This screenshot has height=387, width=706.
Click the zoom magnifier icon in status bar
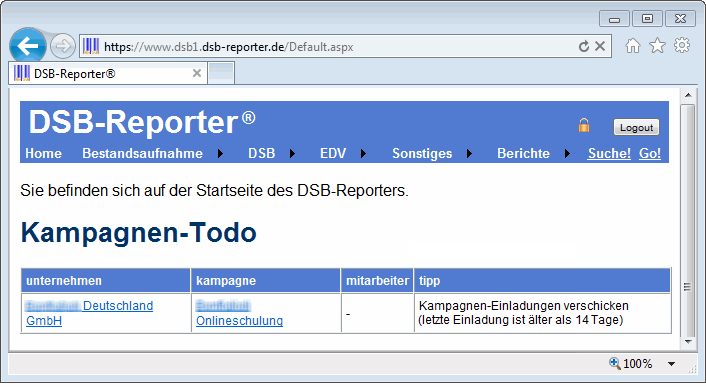point(615,363)
